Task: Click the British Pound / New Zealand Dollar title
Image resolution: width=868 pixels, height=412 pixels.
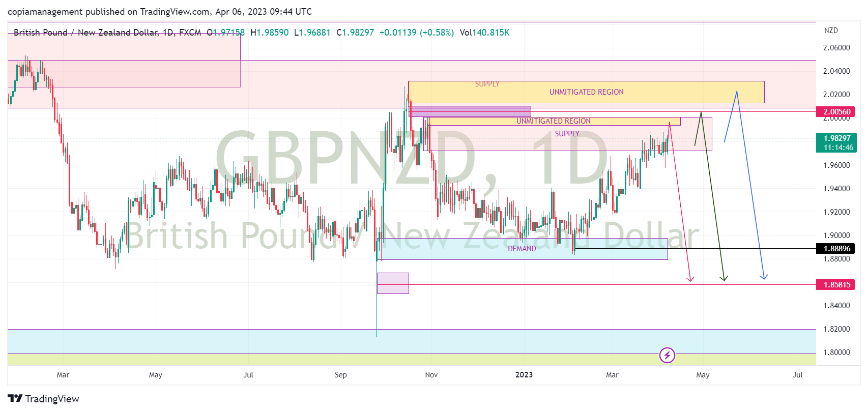Action: point(85,33)
